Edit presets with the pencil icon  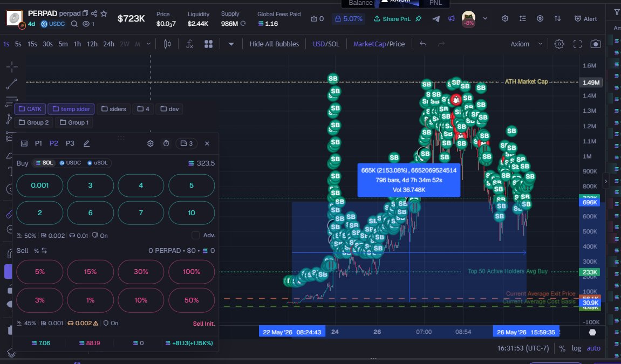pyautogui.click(x=86, y=143)
